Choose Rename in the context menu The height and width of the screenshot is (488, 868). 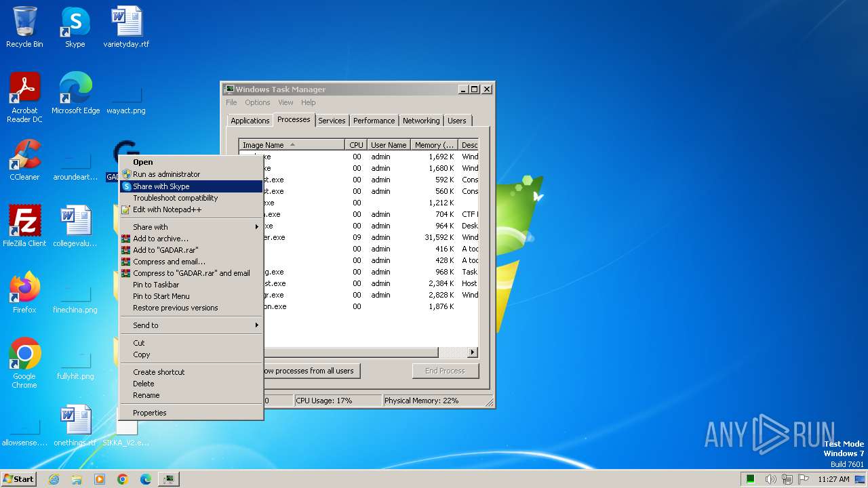(191, 395)
